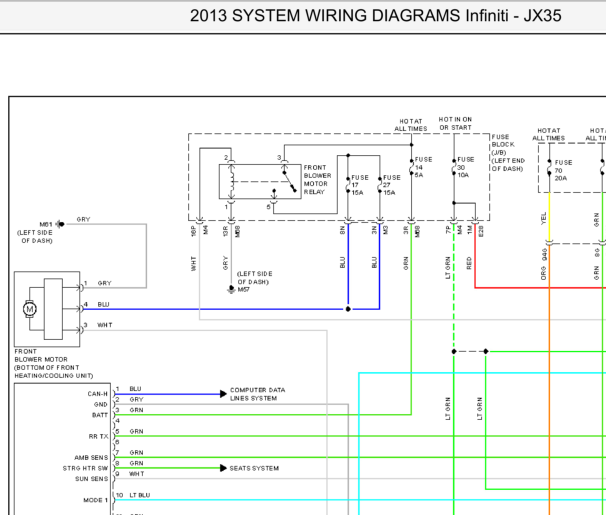The height and width of the screenshot is (515, 606).
Task: Click the M57 ground symbol
Action: 231,289
